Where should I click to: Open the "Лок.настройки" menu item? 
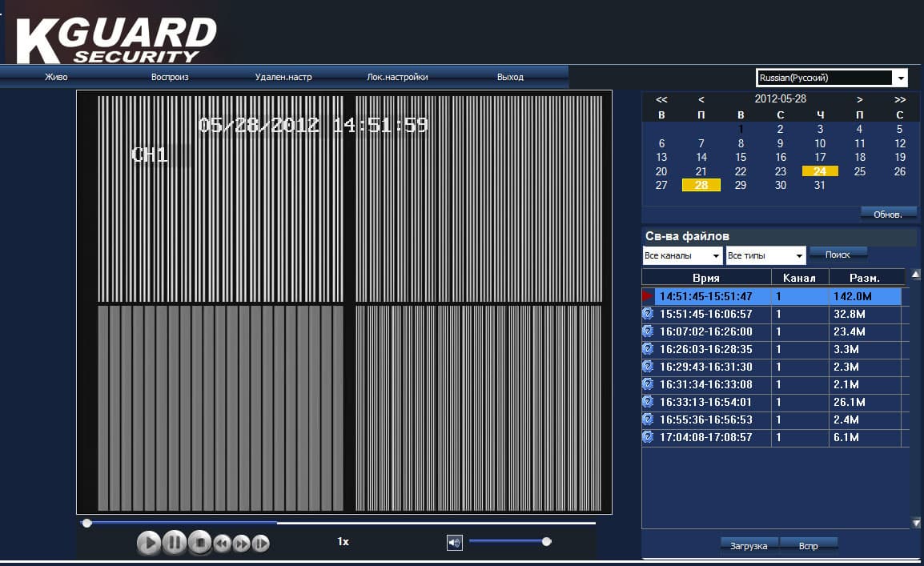point(397,77)
